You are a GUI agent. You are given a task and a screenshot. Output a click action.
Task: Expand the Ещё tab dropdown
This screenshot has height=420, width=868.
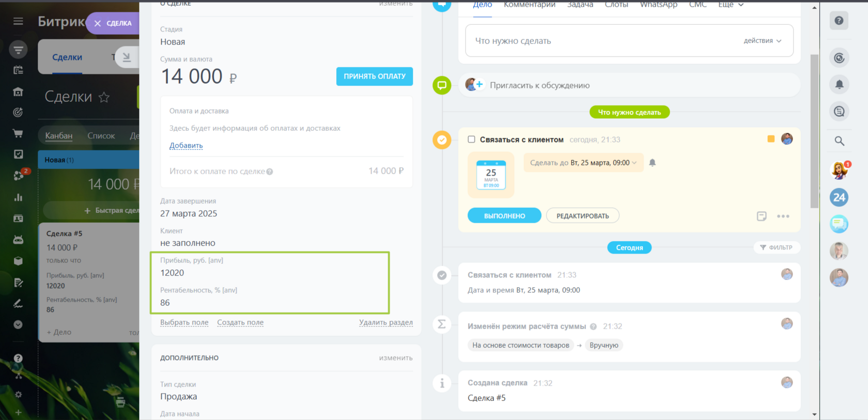pos(731,5)
